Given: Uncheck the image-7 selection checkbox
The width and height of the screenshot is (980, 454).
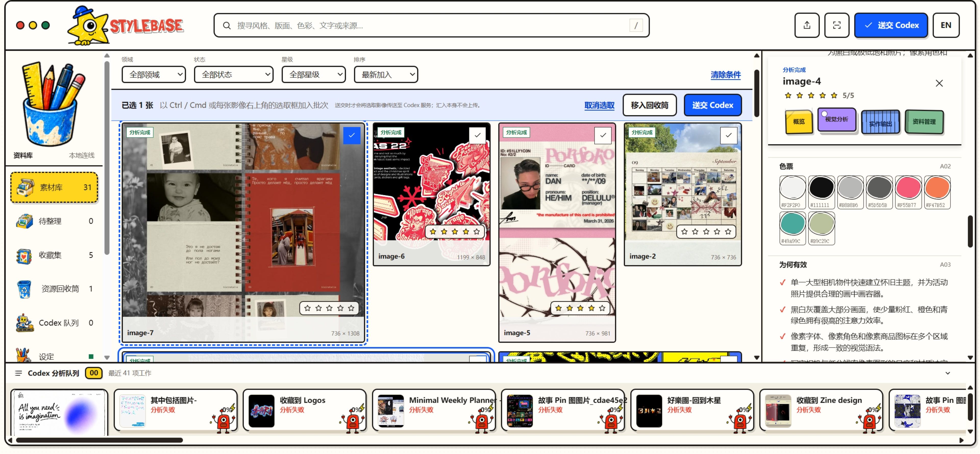Looking at the screenshot, I should tap(352, 135).
